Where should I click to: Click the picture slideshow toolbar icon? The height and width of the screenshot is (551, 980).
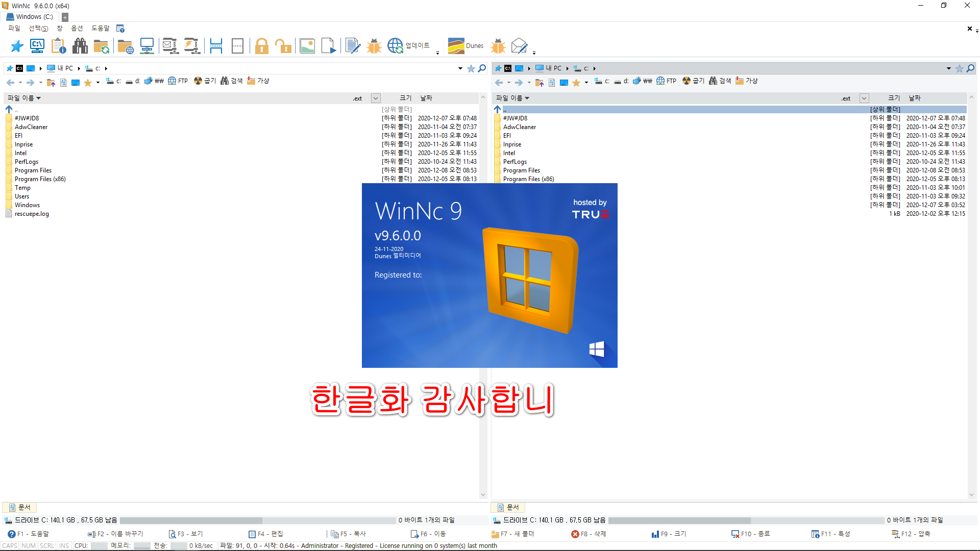click(x=307, y=46)
